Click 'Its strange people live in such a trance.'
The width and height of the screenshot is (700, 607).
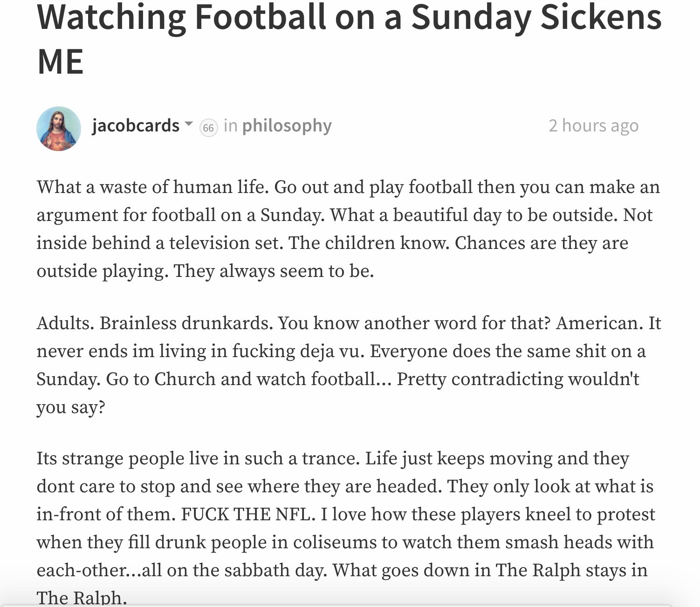click(x=198, y=458)
